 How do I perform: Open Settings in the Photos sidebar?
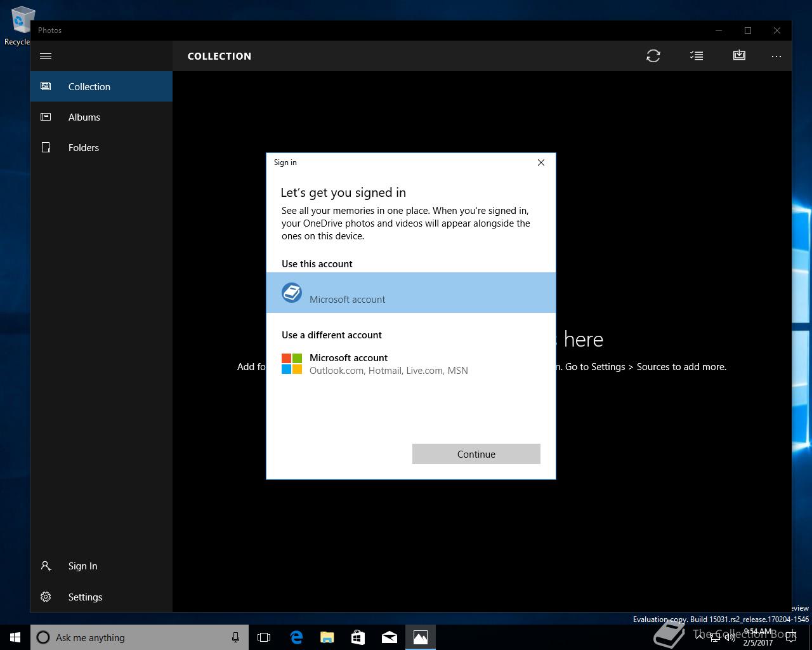tap(101, 597)
